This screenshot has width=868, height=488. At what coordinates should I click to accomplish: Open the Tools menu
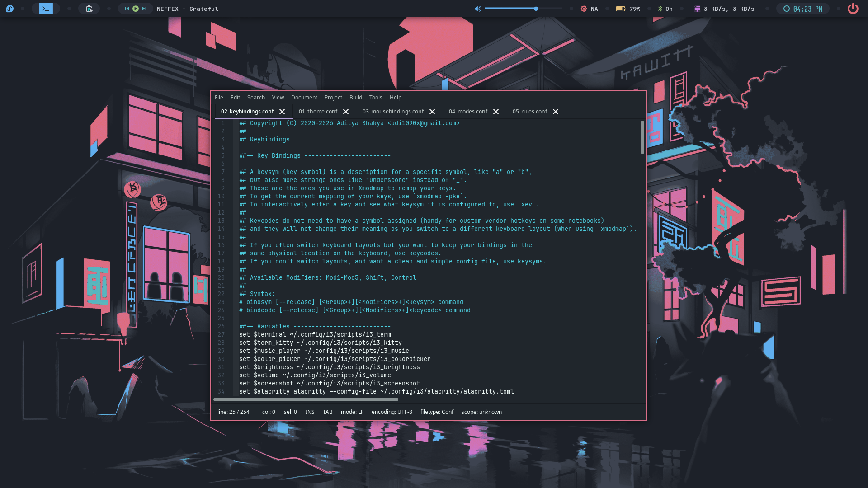376,97
